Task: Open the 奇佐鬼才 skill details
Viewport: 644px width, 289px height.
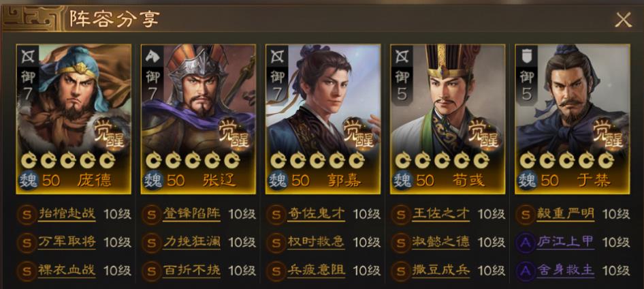Action: (316, 214)
